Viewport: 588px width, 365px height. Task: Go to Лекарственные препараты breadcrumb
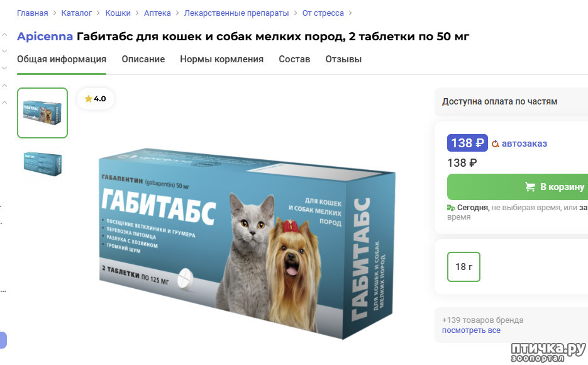click(x=236, y=13)
